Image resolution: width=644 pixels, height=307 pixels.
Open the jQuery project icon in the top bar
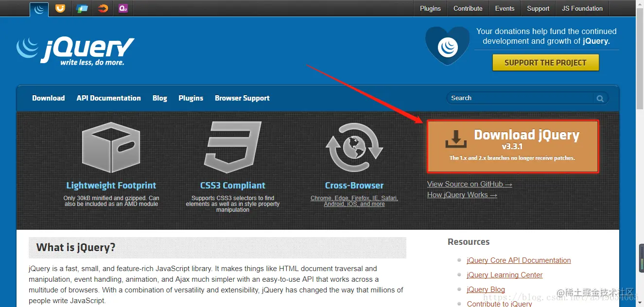[x=39, y=8]
